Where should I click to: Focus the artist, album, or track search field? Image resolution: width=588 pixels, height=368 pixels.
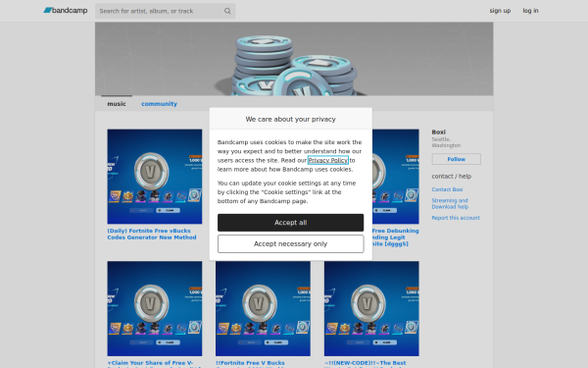(165, 11)
